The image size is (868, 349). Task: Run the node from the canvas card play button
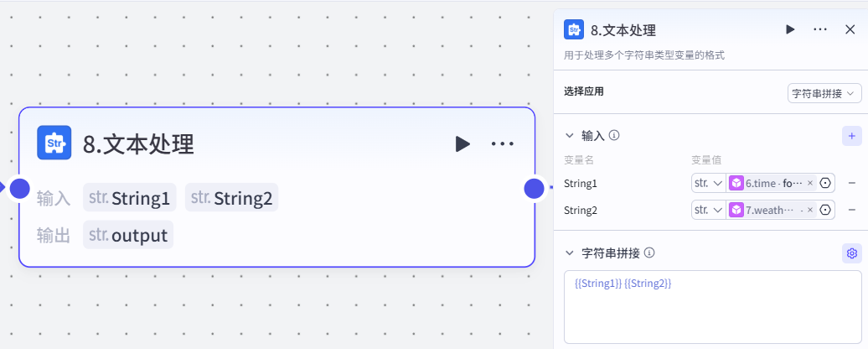[462, 143]
